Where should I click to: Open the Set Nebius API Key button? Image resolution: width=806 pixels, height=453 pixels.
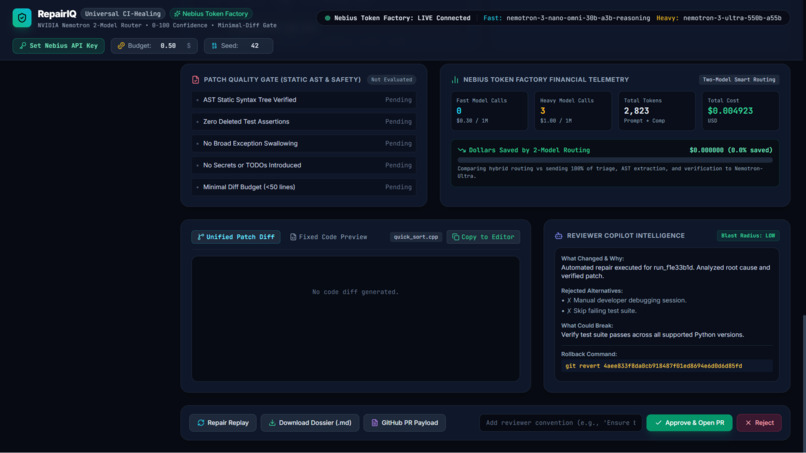click(59, 46)
